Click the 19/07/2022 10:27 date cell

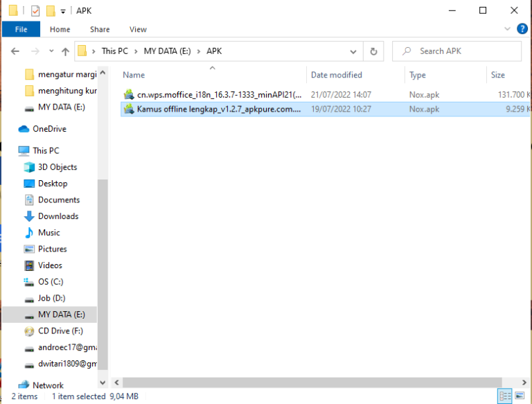[341, 109]
